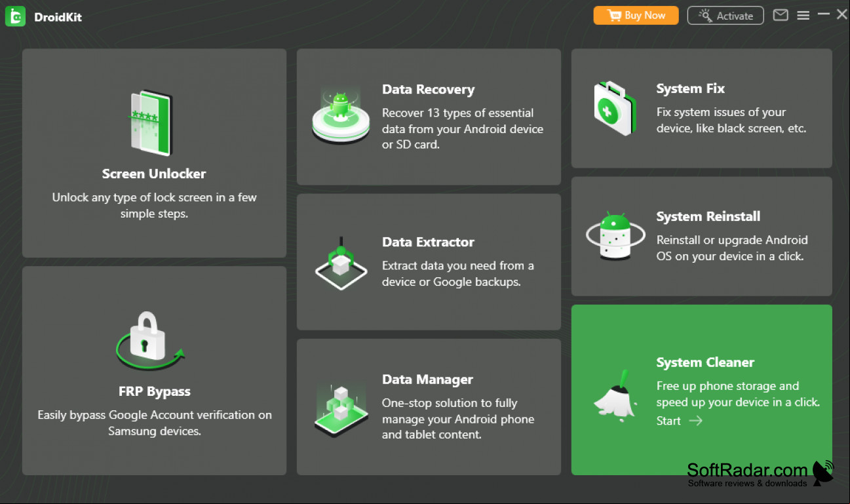Select the Data Extractor title
The image size is (850, 504).
coord(429,242)
